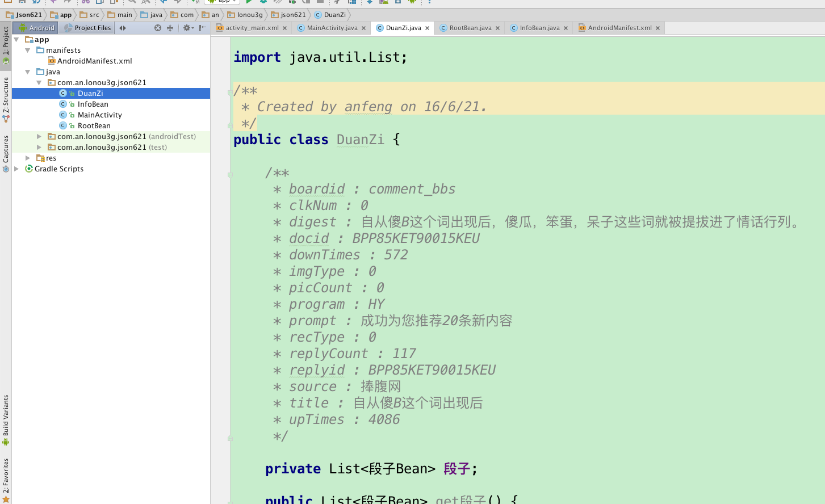Screen dimensions: 825x504
Task: Click the Json621 breadcrumb
Action: [24, 15]
